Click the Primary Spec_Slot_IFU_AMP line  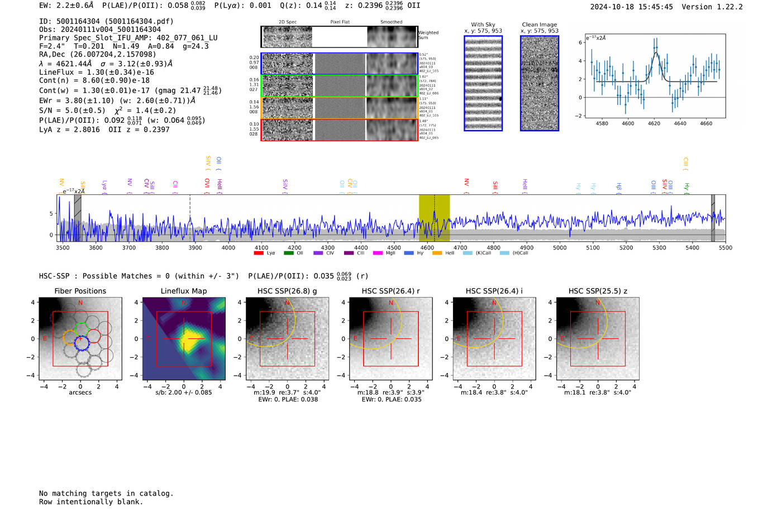[128, 38]
